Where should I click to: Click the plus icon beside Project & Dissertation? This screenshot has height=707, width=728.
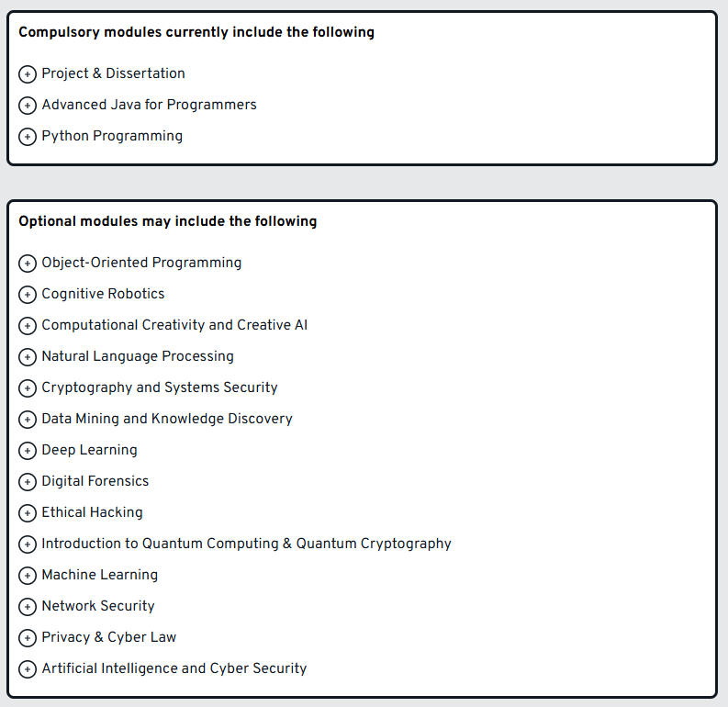[x=28, y=74]
